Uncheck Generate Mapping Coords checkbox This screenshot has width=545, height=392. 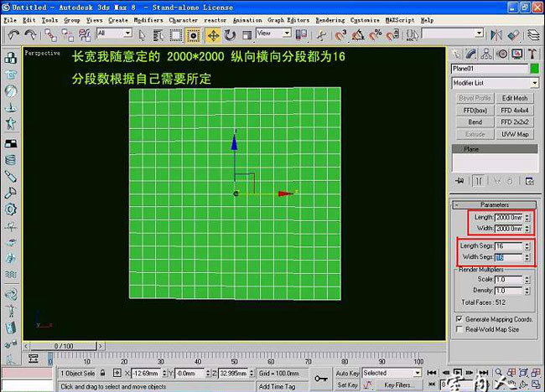point(459,319)
